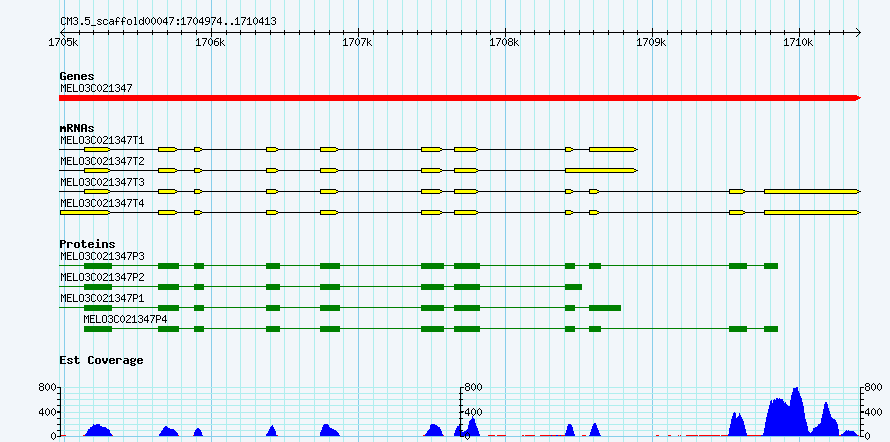Click the long final exon of transcript T2

pyautogui.click(x=601, y=170)
